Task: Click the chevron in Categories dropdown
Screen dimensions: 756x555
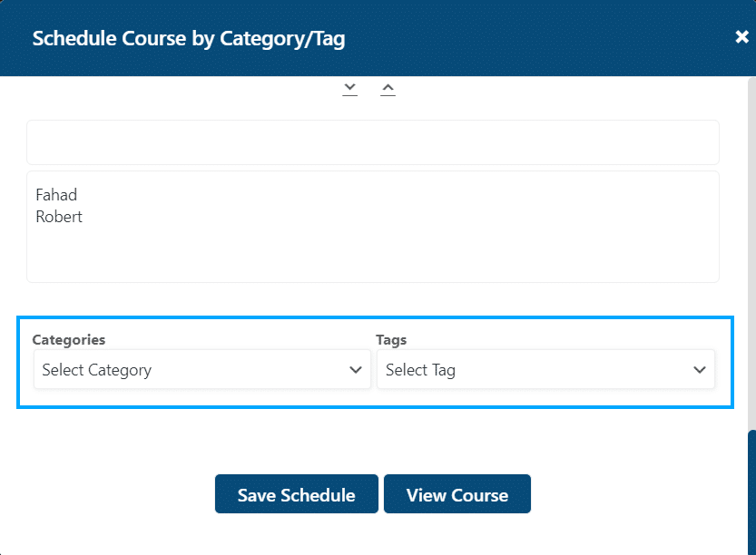Action: click(356, 370)
